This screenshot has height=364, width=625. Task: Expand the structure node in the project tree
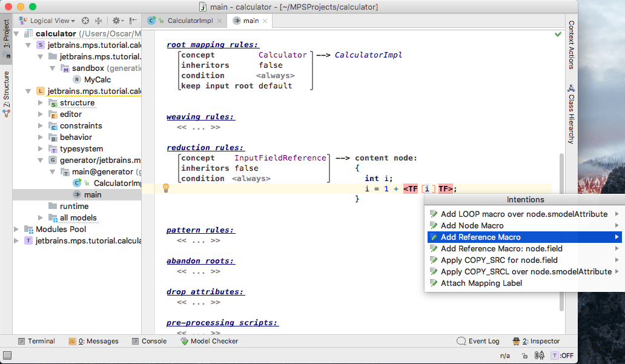coord(41,103)
